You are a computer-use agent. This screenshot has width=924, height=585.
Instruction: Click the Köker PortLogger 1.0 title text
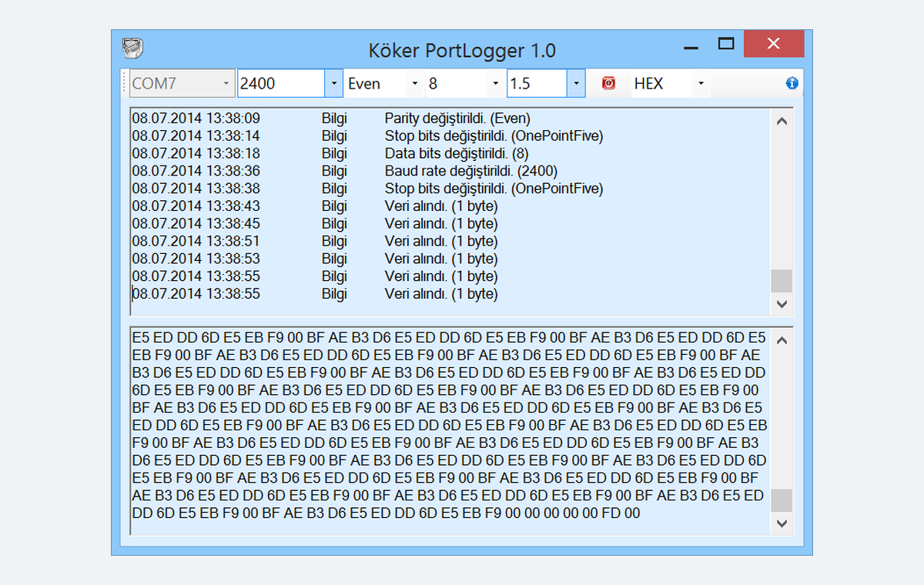[x=462, y=51]
